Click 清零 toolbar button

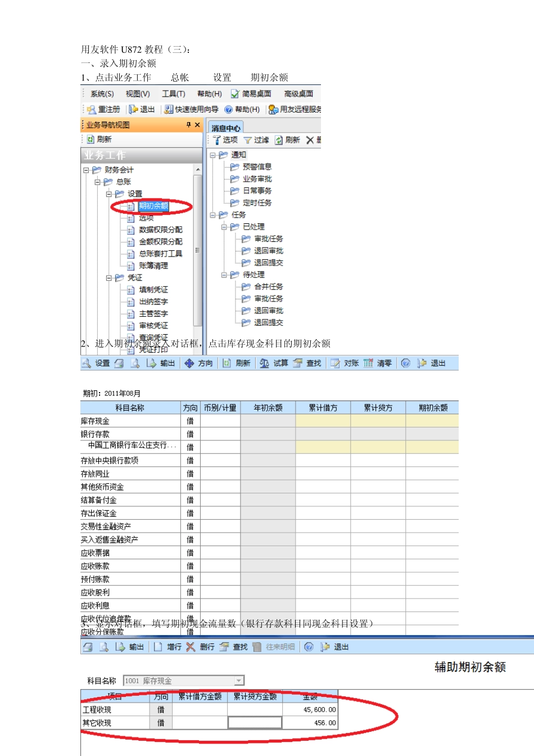(378, 363)
